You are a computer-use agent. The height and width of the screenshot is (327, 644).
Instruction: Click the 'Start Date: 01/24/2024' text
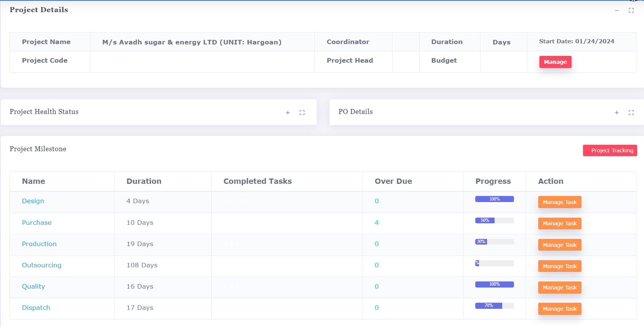click(x=576, y=41)
